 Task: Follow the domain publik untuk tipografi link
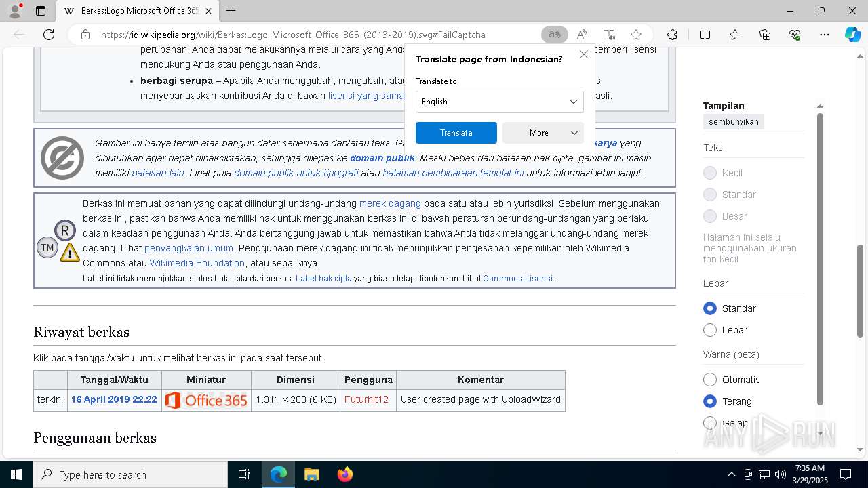pos(296,173)
